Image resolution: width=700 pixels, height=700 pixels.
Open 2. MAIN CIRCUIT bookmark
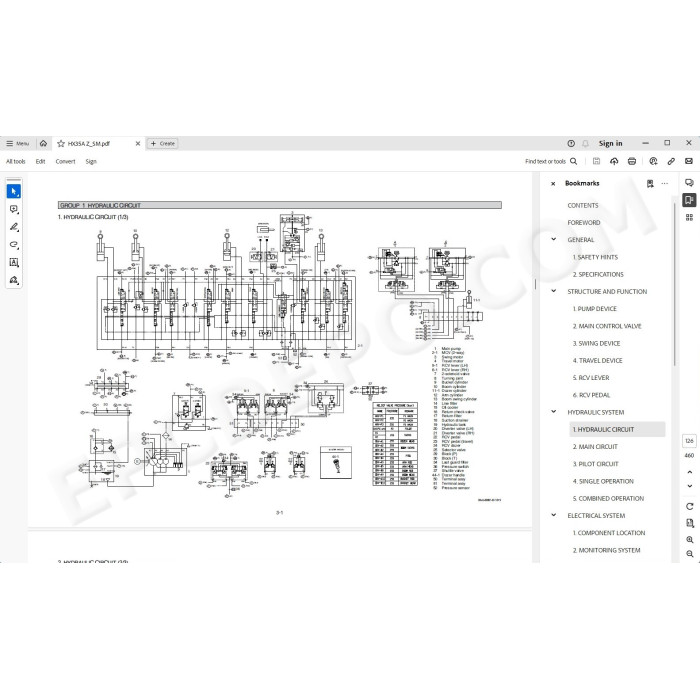coord(595,446)
